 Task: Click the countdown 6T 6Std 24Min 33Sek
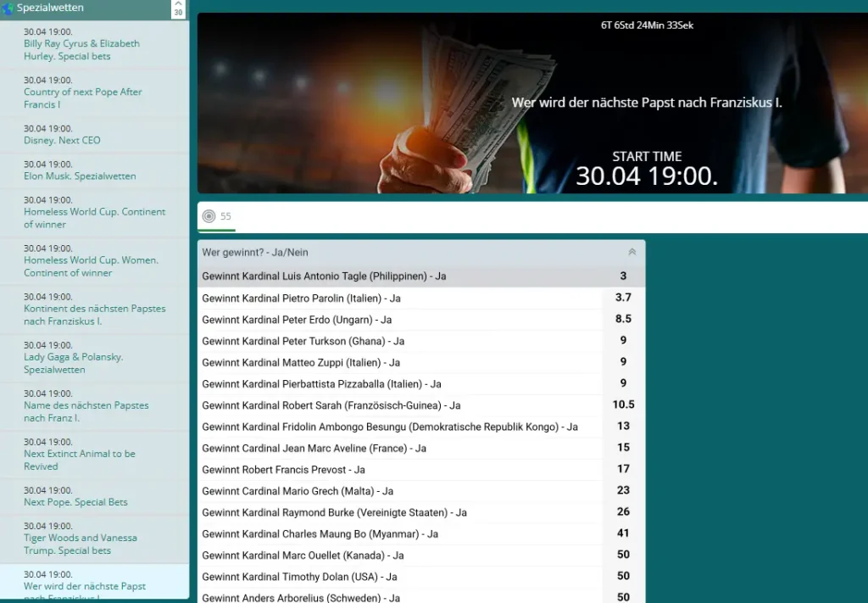(647, 25)
